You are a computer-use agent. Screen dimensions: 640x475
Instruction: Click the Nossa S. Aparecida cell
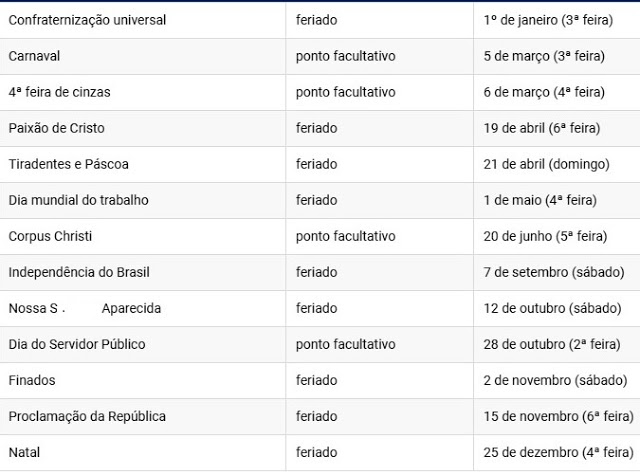click(x=84, y=308)
